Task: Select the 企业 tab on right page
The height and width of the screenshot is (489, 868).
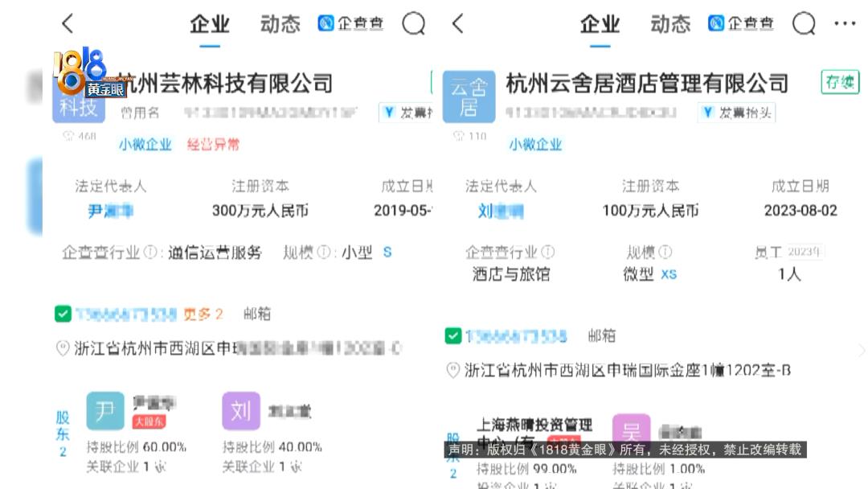Action: point(600,24)
